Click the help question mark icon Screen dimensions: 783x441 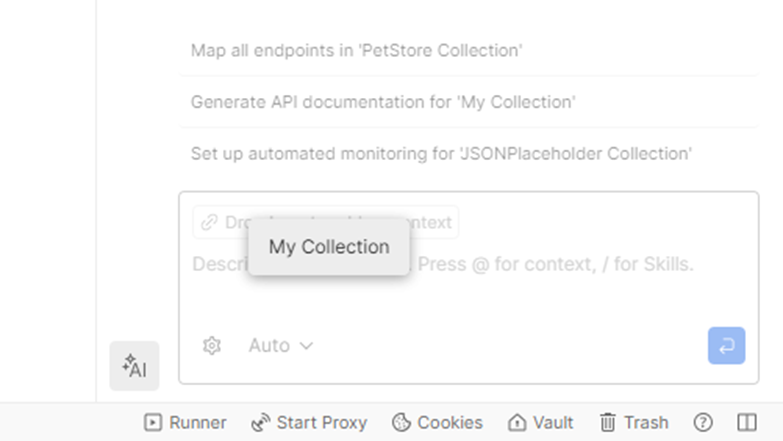(703, 423)
